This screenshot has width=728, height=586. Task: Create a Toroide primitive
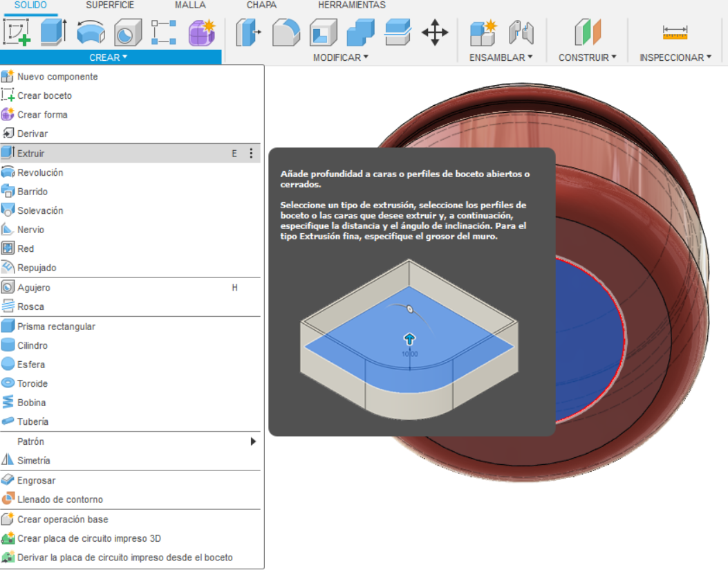click(131, 384)
